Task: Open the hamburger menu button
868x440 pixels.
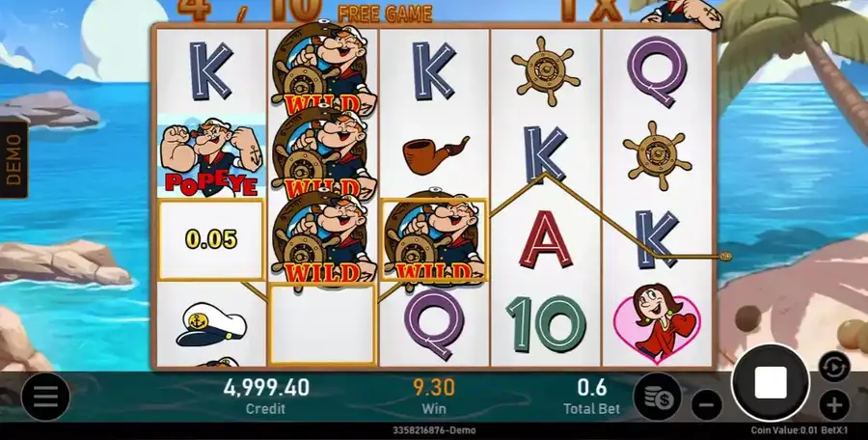Action: coord(45,397)
